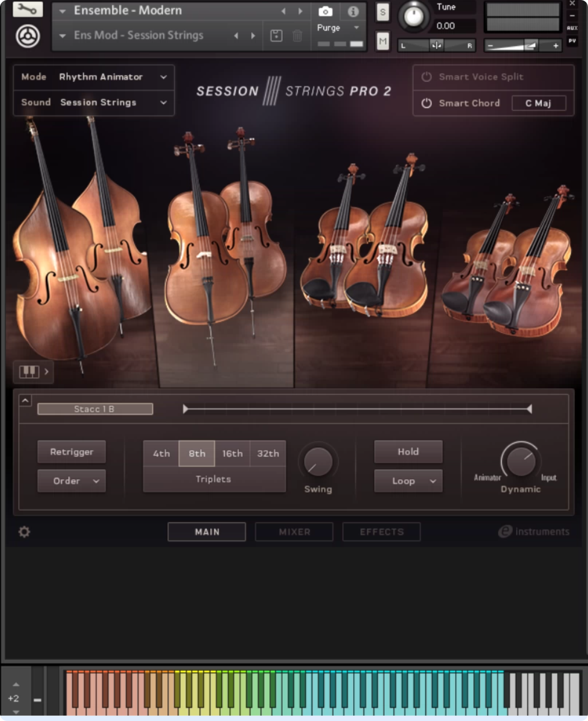
Task: Toggle the Hold button
Action: [x=409, y=452]
